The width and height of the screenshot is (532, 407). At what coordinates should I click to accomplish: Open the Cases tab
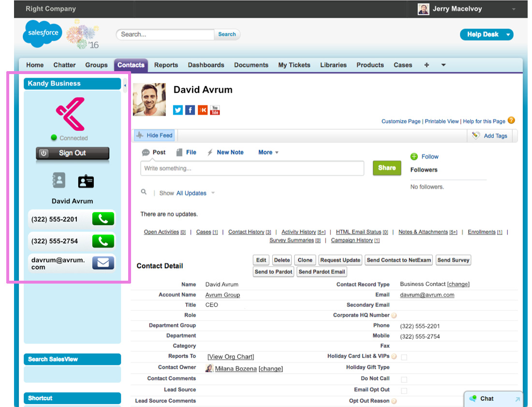[403, 65]
